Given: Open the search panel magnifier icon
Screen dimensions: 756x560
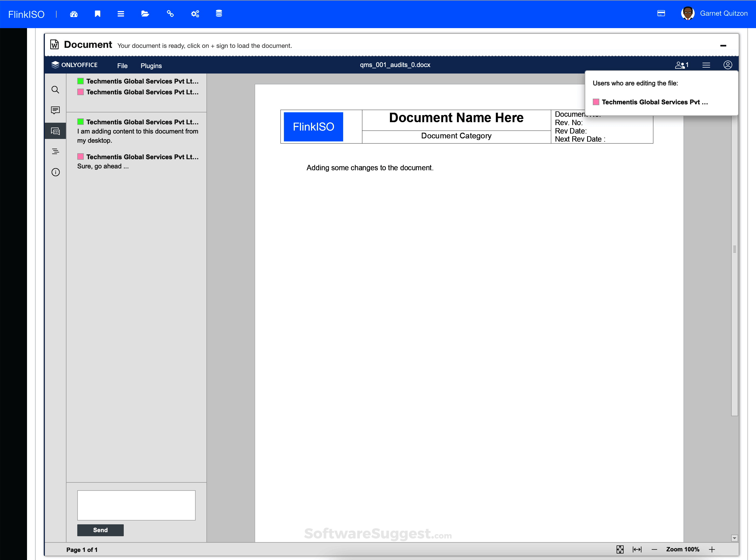Looking at the screenshot, I should 55,90.
